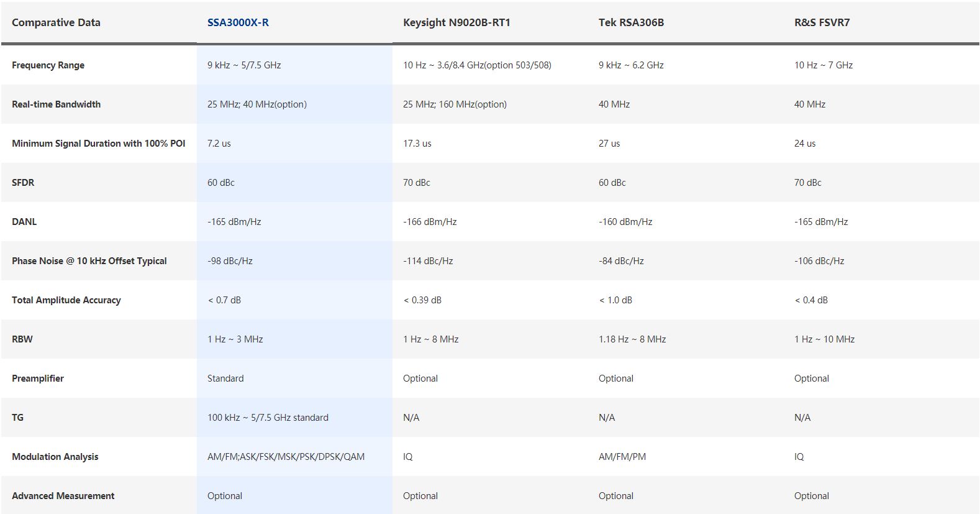Screen dimensions: 980x514
Task: Click SSA3000X-R's Optional advanced measurement cell
Action: (x=225, y=496)
